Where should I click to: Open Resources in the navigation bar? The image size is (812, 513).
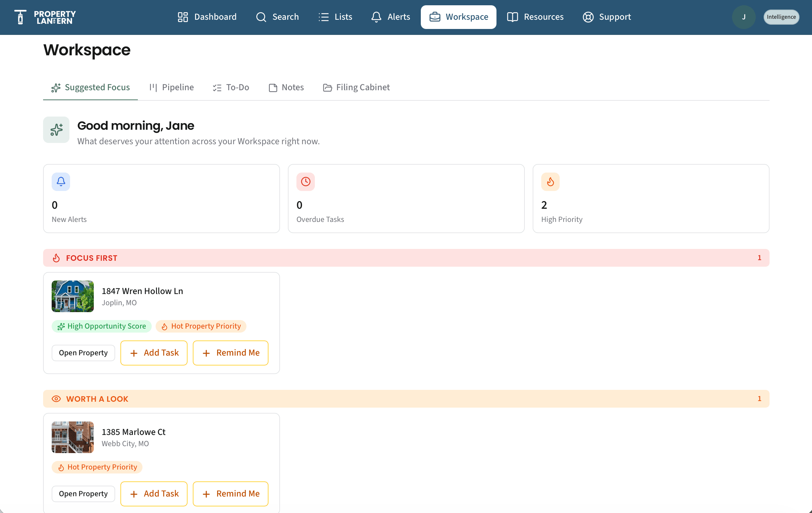click(535, 17)
